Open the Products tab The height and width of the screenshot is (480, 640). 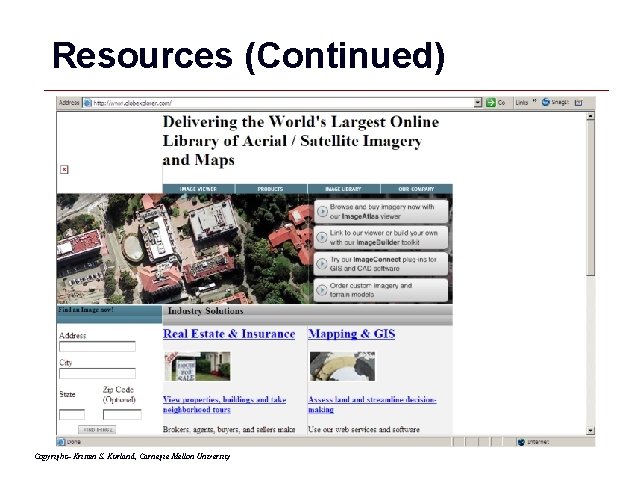coord(271,189)
